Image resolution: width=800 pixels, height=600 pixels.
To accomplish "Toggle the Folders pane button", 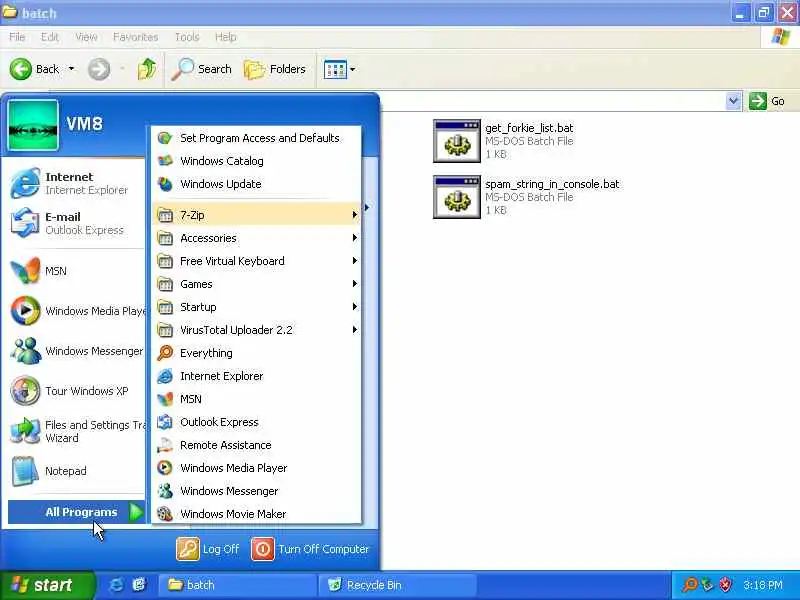I will click(274, 69).
